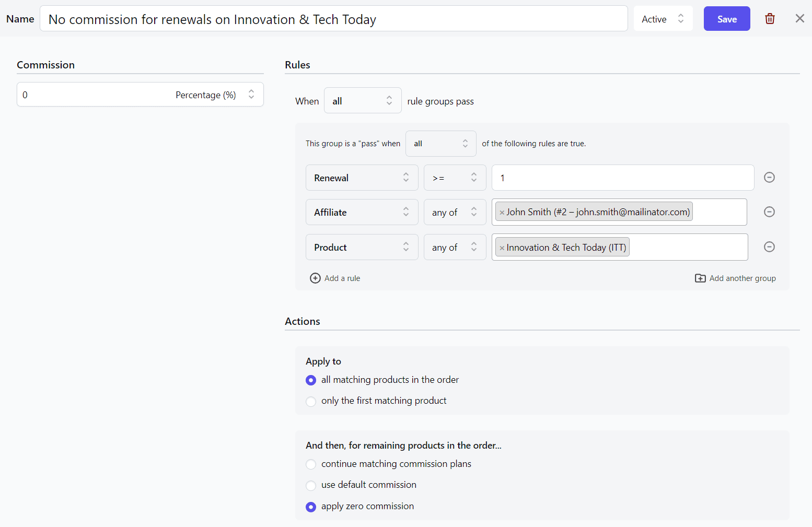
Task: Choose use default commission option
Action: tap(311, 485)
